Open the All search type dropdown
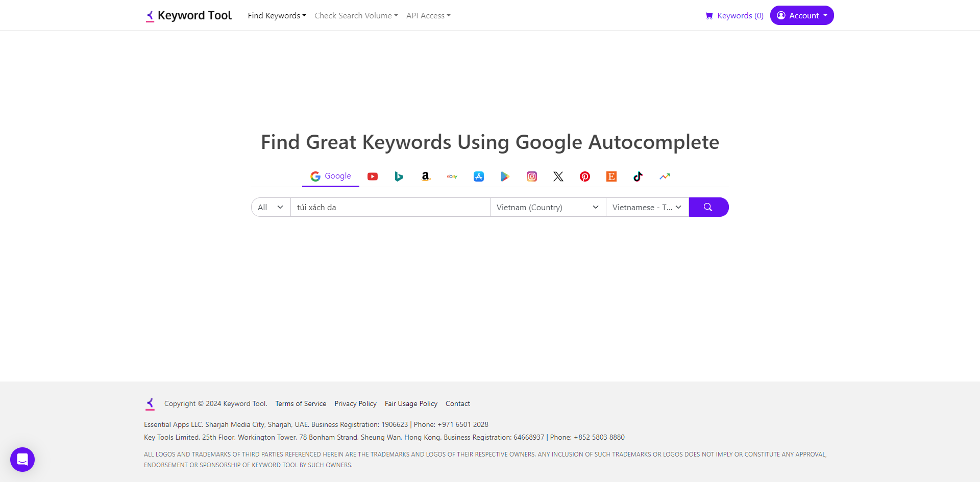 271,207
